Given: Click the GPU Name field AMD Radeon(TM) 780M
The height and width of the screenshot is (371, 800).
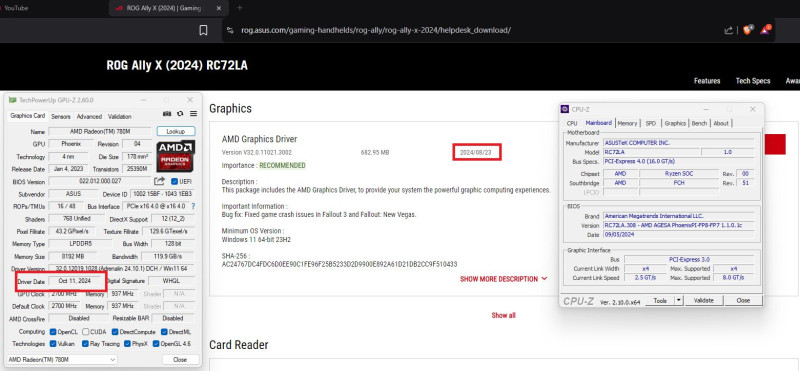Looking at the screenshot, I should (101, 132).
